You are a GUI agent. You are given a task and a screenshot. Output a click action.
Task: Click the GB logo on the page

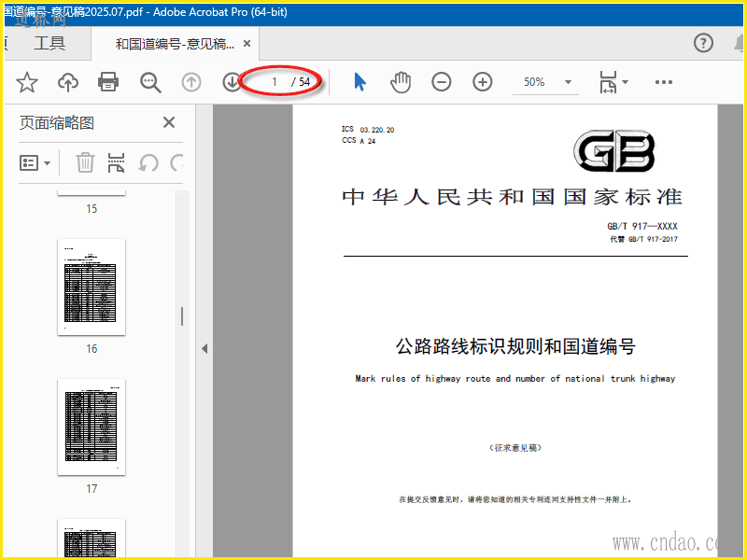[x=614, y=151]
